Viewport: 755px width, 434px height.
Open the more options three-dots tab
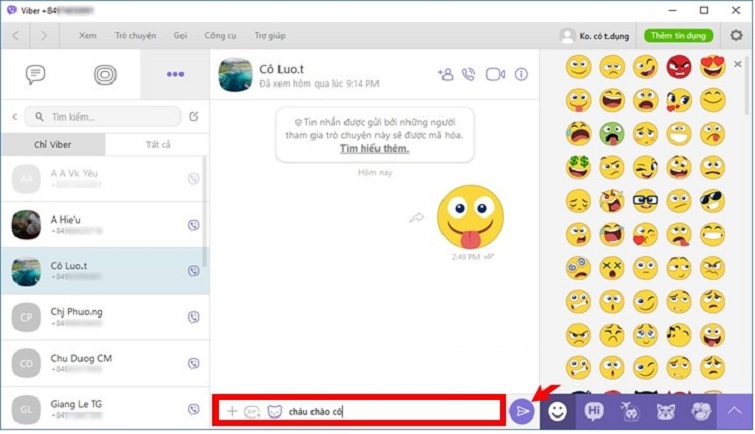click(175, 74)
